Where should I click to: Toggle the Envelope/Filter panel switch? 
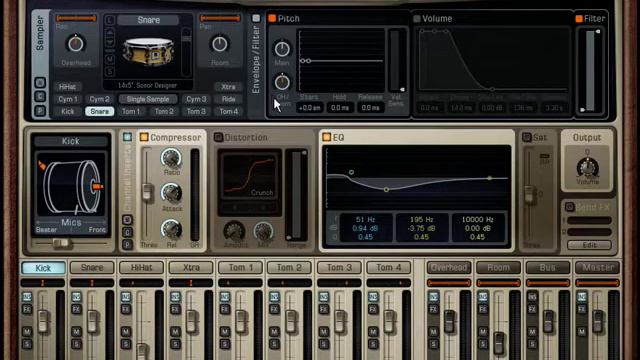(256, 18)
